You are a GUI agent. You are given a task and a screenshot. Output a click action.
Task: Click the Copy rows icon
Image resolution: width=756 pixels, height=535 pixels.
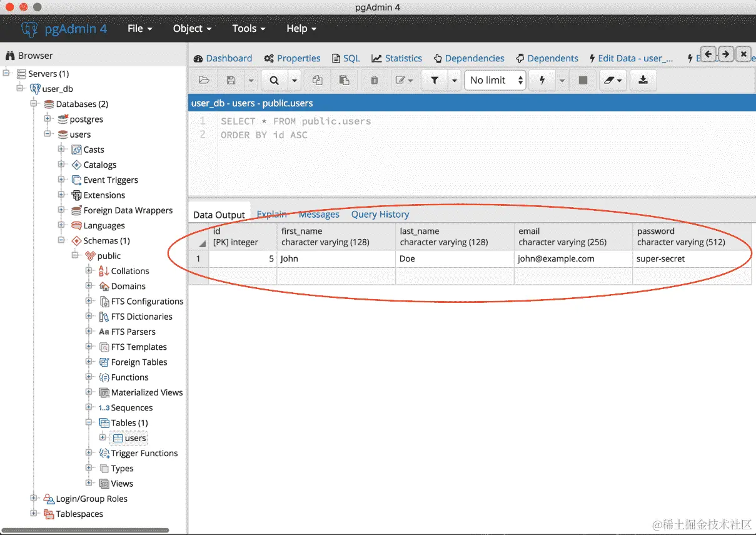coord(318,80)
